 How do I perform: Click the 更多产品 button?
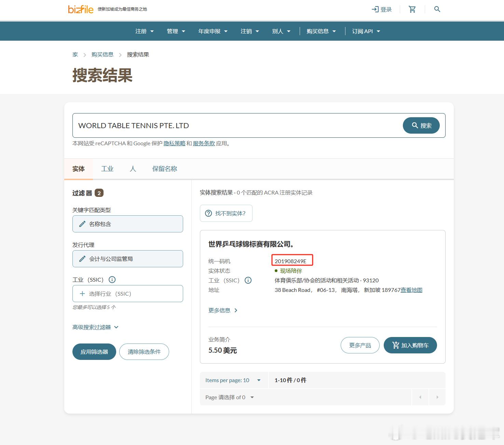coord(360,345)
